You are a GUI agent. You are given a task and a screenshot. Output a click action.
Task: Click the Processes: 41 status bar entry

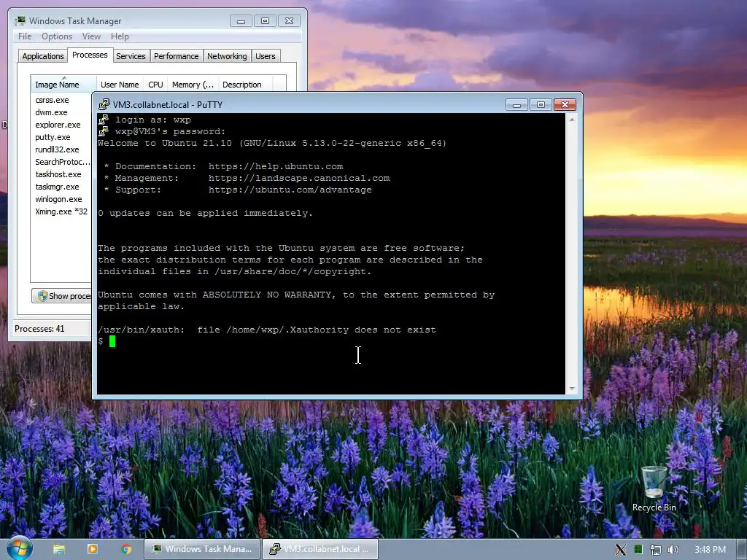click(39, 329)
